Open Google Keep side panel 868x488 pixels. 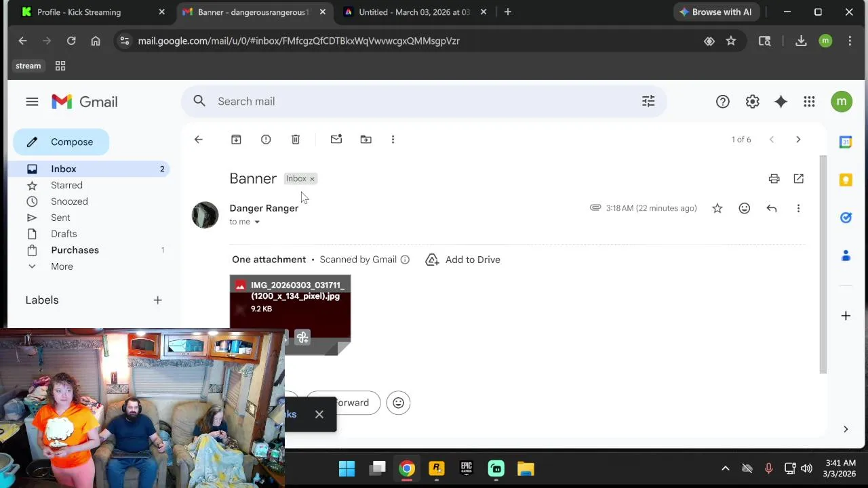846,180
